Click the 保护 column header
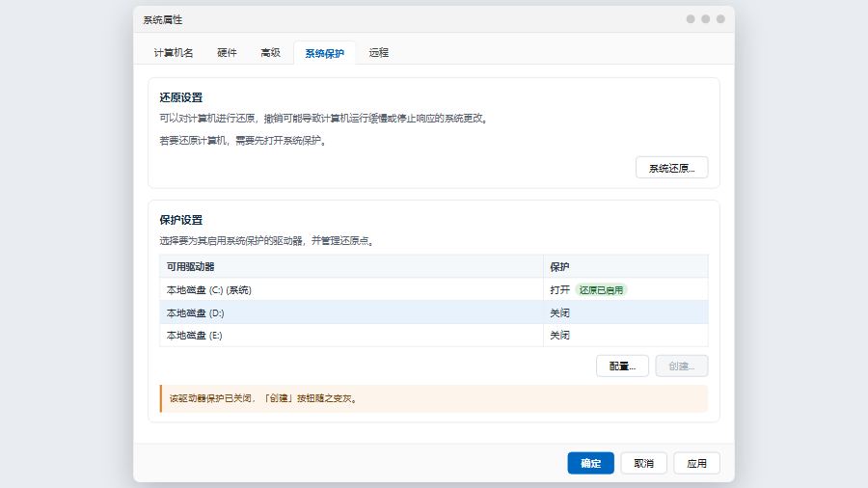 pyautogui.click(x=626, y=266)
